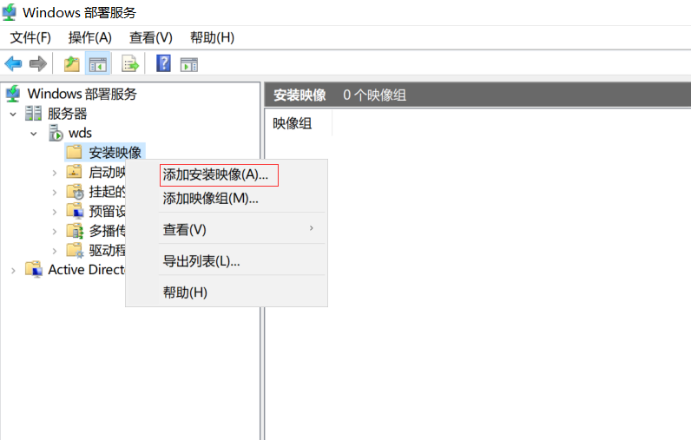
Task: Expand the 启动映像 tree node
Action: (54, 173)
